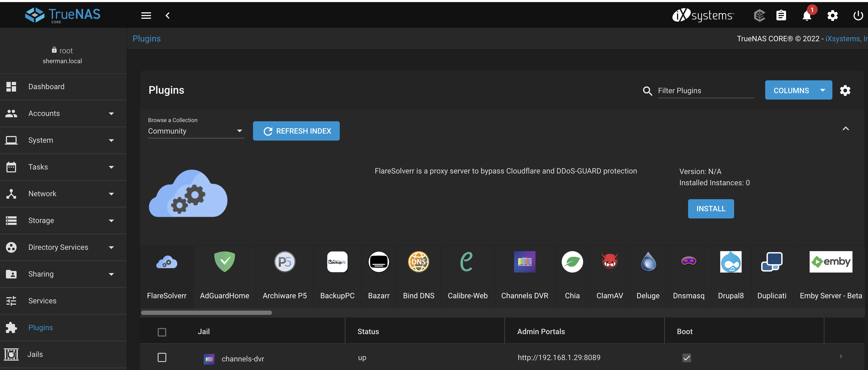Collapse the plugin browser panel chevron
Screen dimensions: 868x370
click(846, 129)
